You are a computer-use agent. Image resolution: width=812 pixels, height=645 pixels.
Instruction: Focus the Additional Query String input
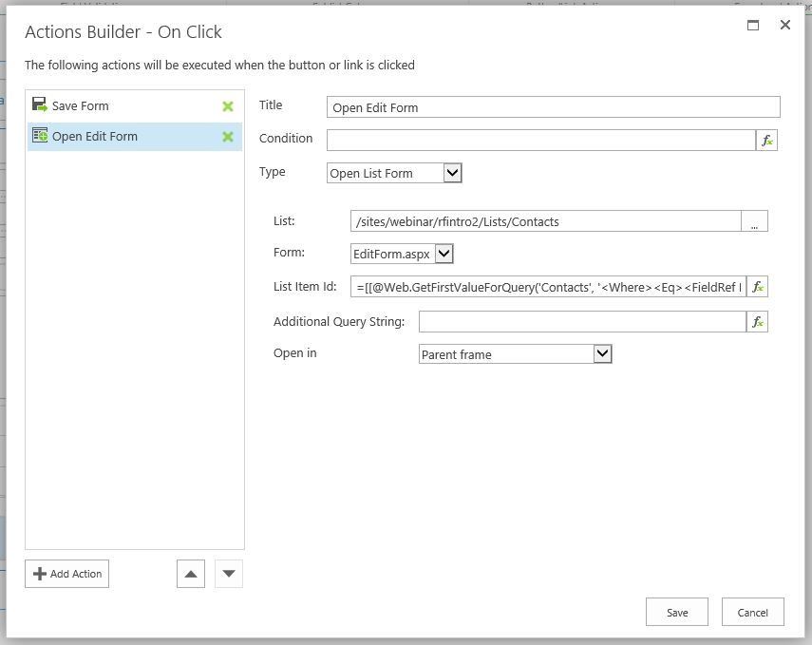point(581,322)
